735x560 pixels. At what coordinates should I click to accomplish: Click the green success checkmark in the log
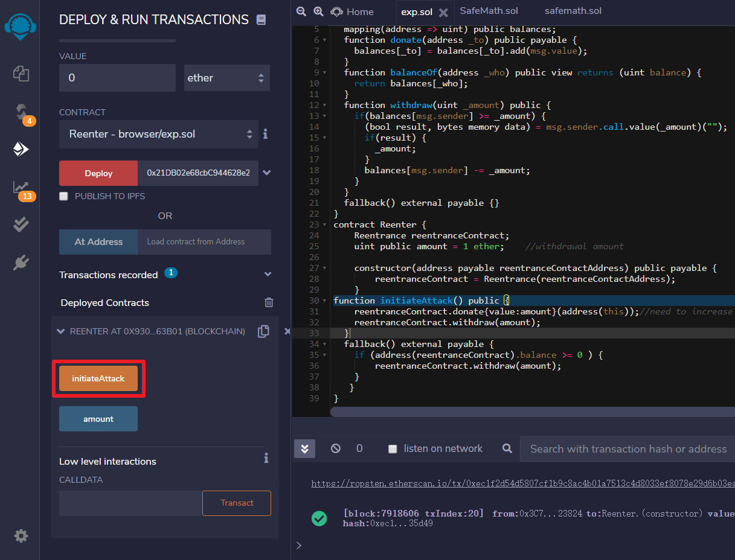point(319,518)
